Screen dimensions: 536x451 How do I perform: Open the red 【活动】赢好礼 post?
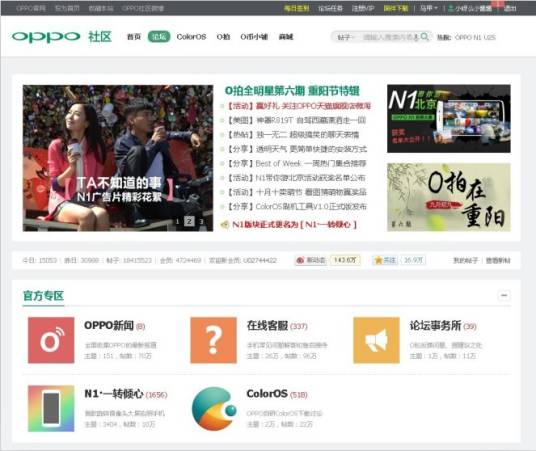[299, 106]
